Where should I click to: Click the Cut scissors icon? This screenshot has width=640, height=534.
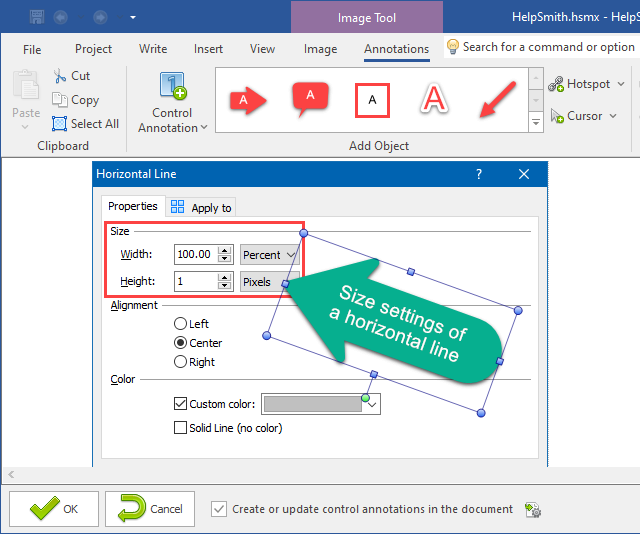(59, 76)
